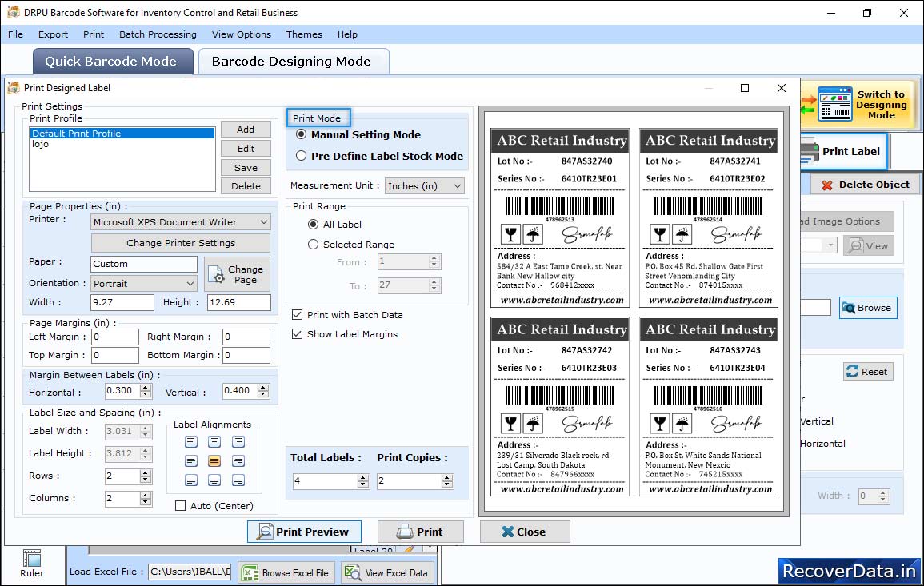Select bottom-right label alignment icon
Viewport: 924px width, 586px height.
238,481
